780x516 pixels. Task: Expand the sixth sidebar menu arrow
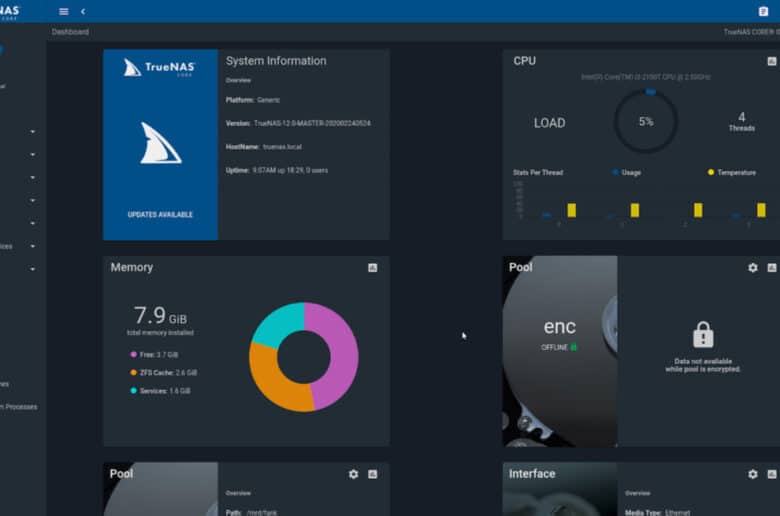[x=32, y=246]
